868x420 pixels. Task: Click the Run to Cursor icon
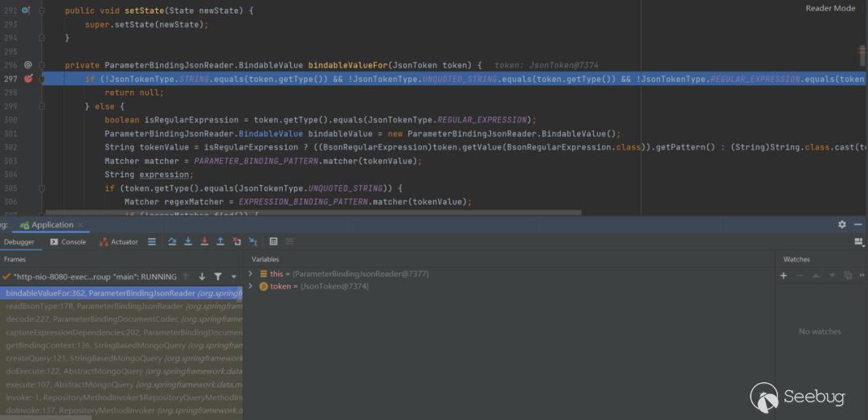coord(253,241)
